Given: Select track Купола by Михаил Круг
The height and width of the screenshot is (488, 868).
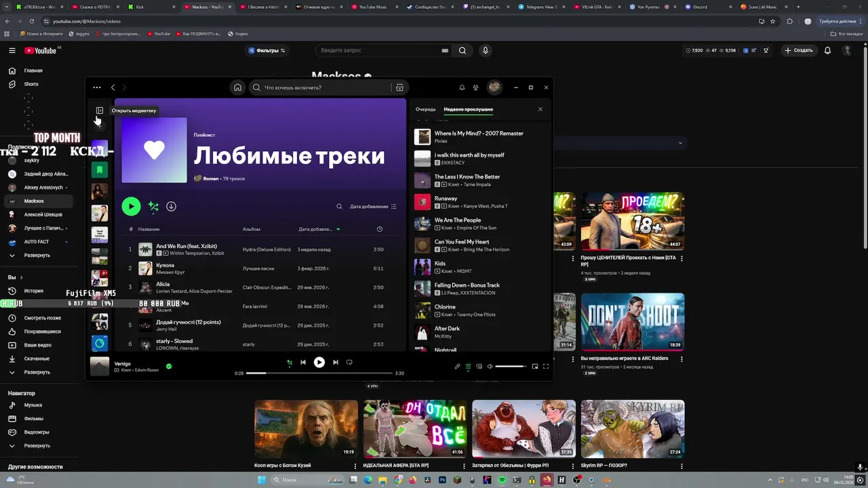Looking at the screenshot, I should tap(165, 264).
